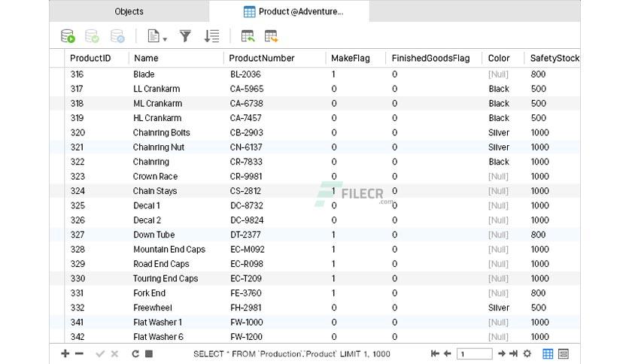Select the cell 'DC-8732'
Image resolution: width=629 pixels, height=364 pixels.
point(246,205)
